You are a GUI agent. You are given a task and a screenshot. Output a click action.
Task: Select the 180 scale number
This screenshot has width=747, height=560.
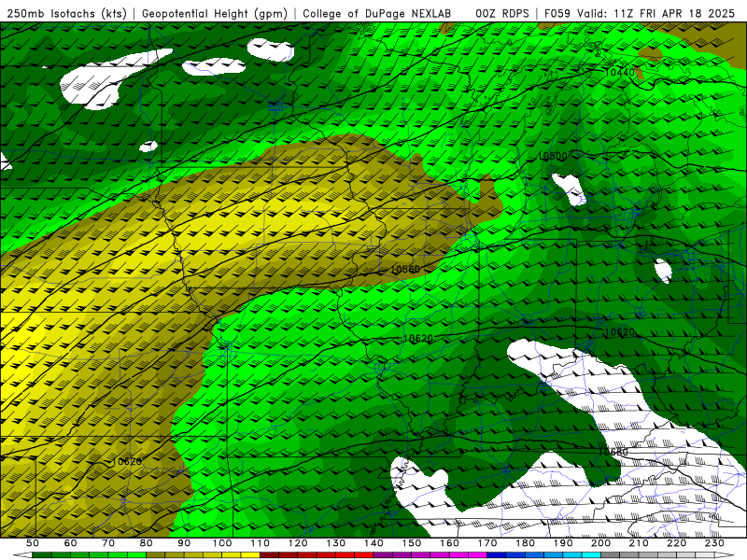click(525, 543)
